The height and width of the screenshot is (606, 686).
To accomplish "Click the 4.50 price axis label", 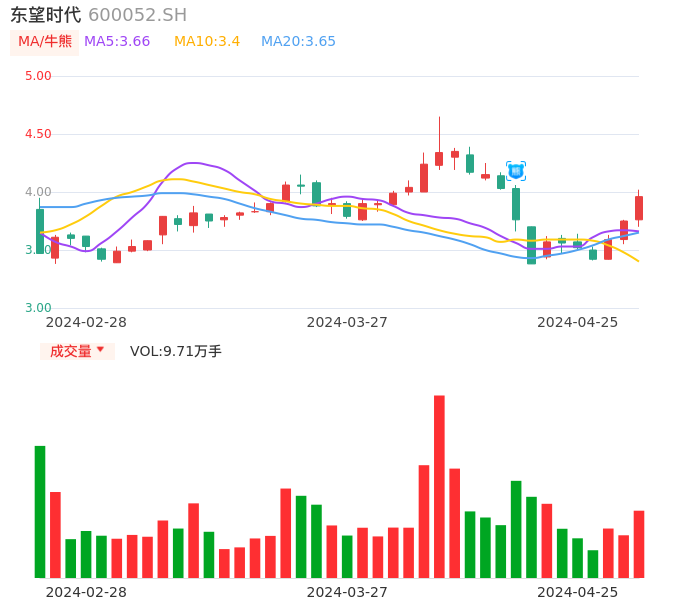I will 38,134.
